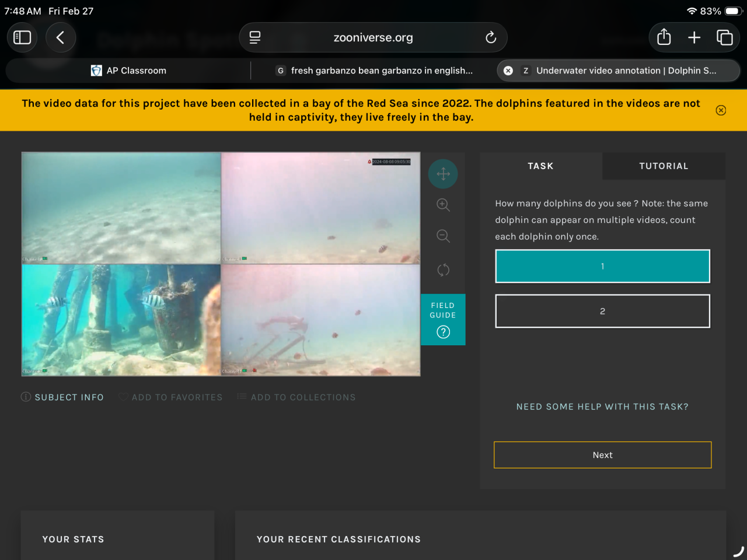Select the 'YOUR STATS' heading
The height and width of the screenshot is (560, 747).
74,540
